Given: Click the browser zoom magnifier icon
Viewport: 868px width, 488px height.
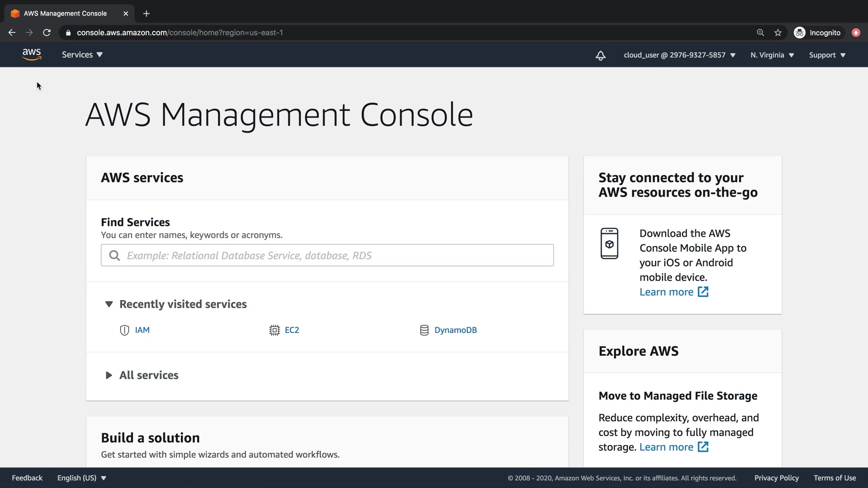Looking at the screenshot, I should (760, 33).
